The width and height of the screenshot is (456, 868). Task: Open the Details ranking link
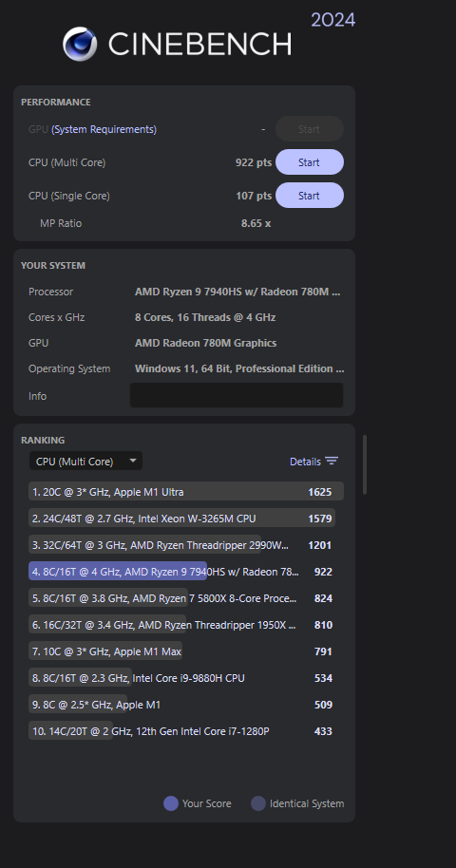(305, 462)
